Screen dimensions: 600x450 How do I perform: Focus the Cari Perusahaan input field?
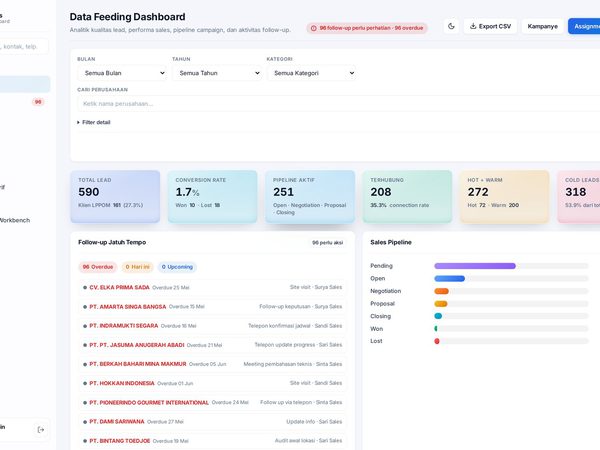tap(339, 104)
